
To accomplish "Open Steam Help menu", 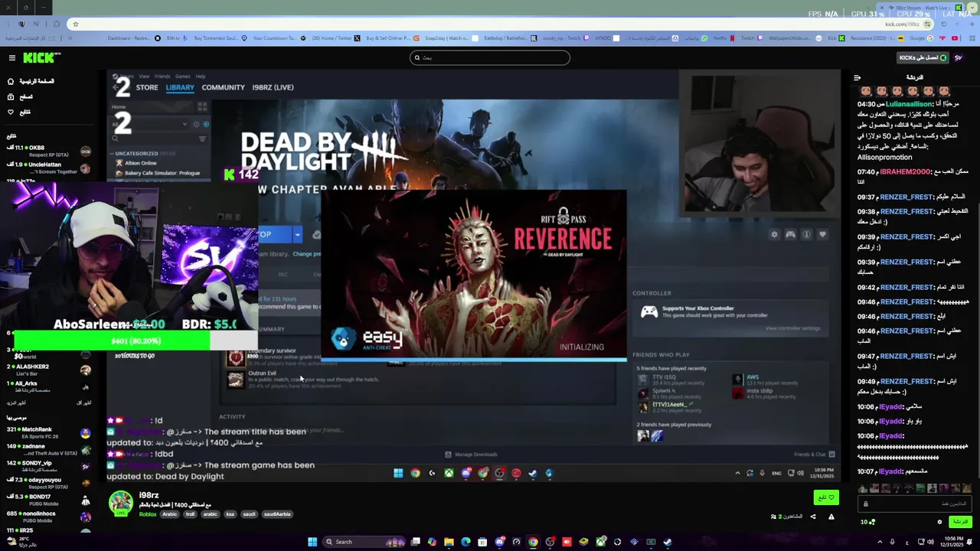I will coord(201,77).
